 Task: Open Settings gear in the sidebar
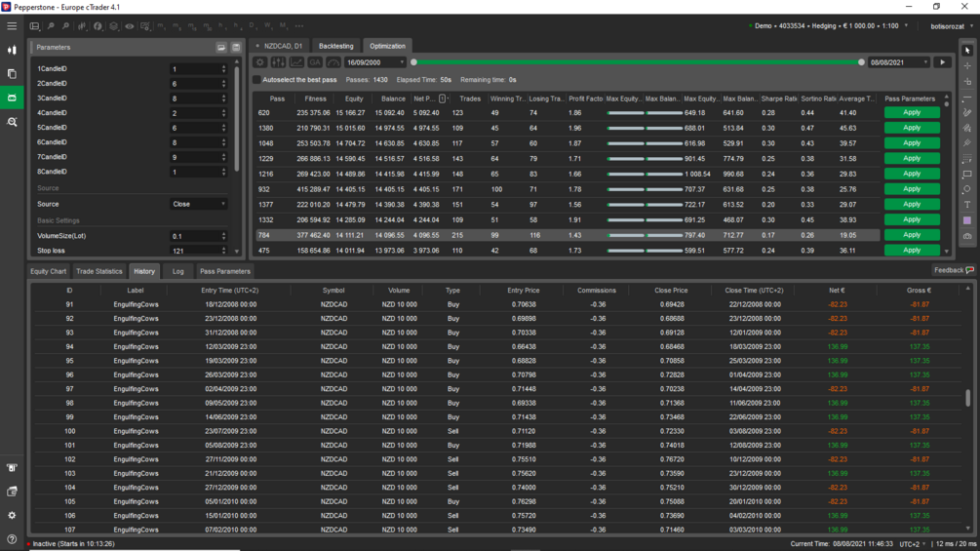point(12,515)
